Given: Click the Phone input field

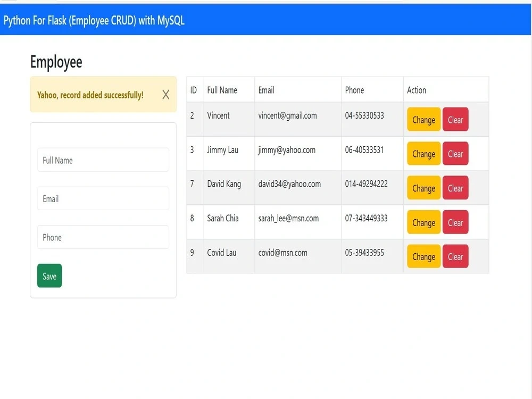Looking at the screenshot, I should pos(103,237).
